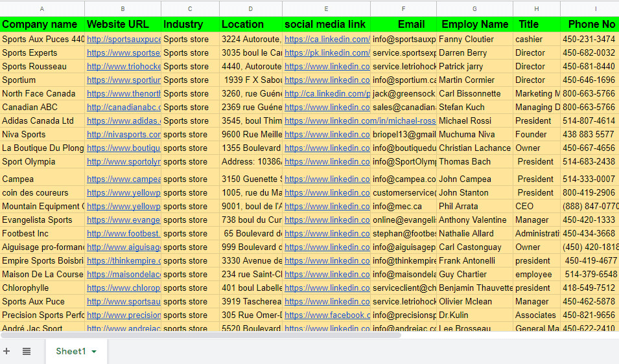
Task: Open the sportsauxpuces website link
Action: 124,40
